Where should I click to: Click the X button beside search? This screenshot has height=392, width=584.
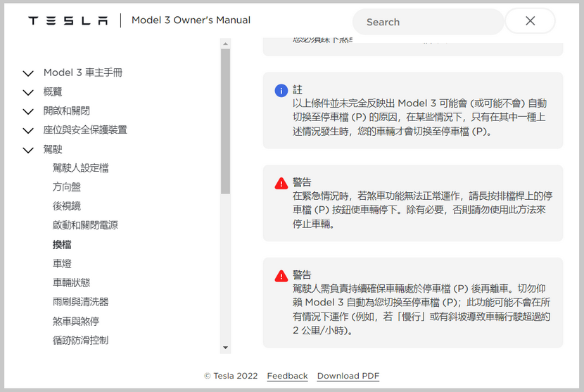tap(530, 21)
